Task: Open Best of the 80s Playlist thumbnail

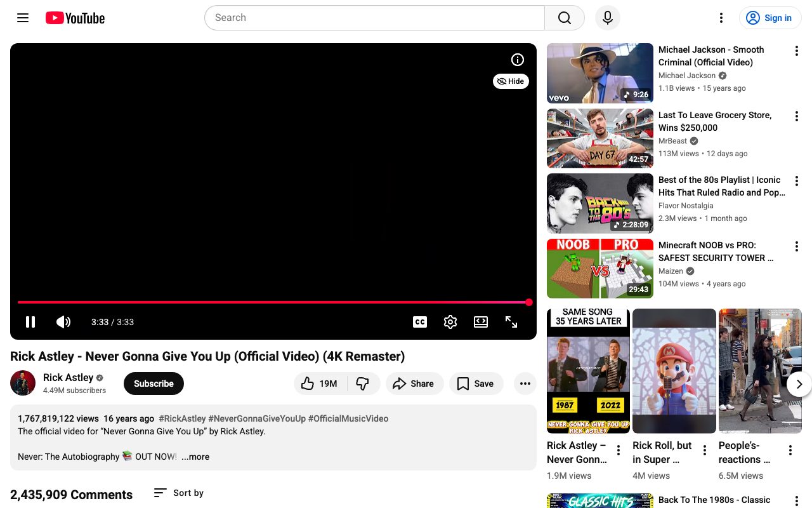Action: pos(600,203)
